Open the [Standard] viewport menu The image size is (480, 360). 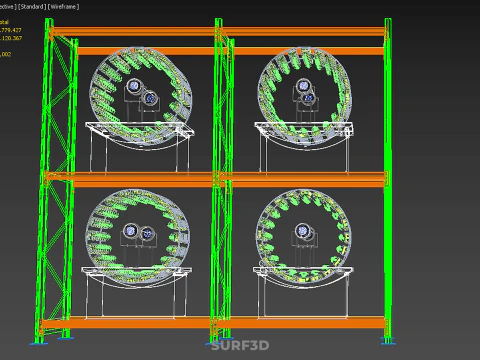pos(32,7)
